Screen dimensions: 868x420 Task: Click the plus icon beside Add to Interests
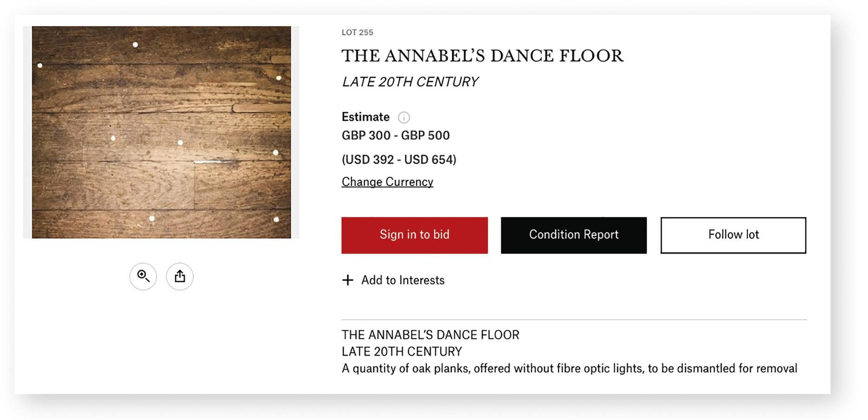click(348, 280)
